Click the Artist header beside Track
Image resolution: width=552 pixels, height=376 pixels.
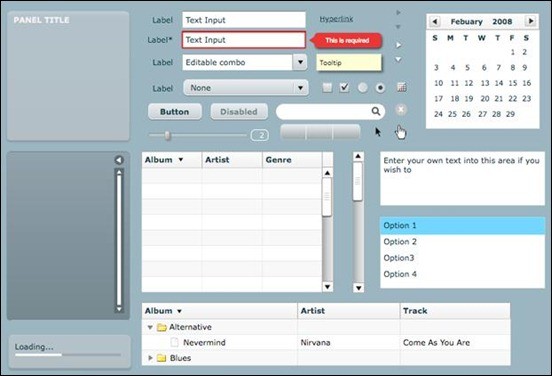click(349, 311)
